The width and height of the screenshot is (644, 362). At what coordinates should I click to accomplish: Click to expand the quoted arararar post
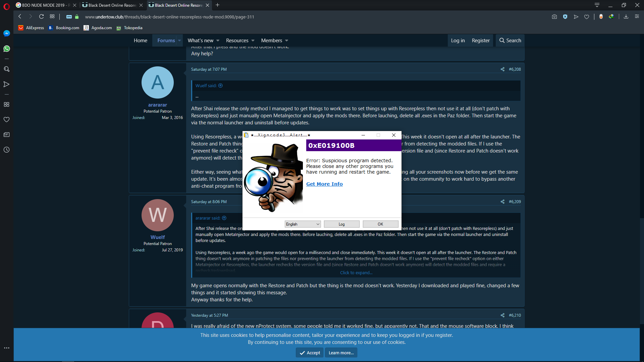(356, 273)
